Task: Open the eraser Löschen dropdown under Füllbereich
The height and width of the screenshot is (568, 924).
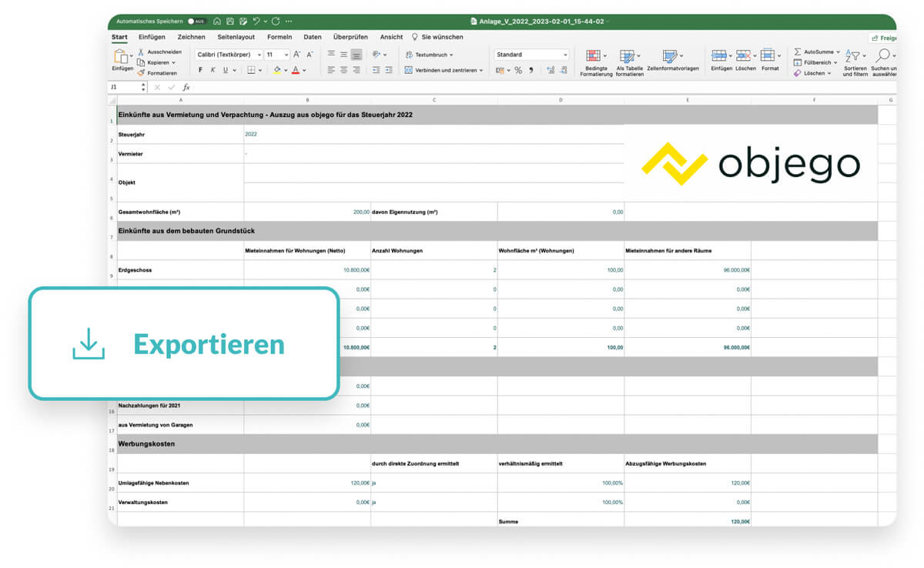Action: pyautogui.click(x=812, y=73)
